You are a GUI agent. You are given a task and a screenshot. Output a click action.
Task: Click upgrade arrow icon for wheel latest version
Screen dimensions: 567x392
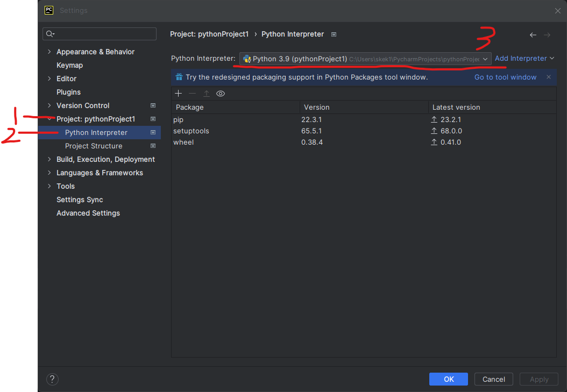434,142
